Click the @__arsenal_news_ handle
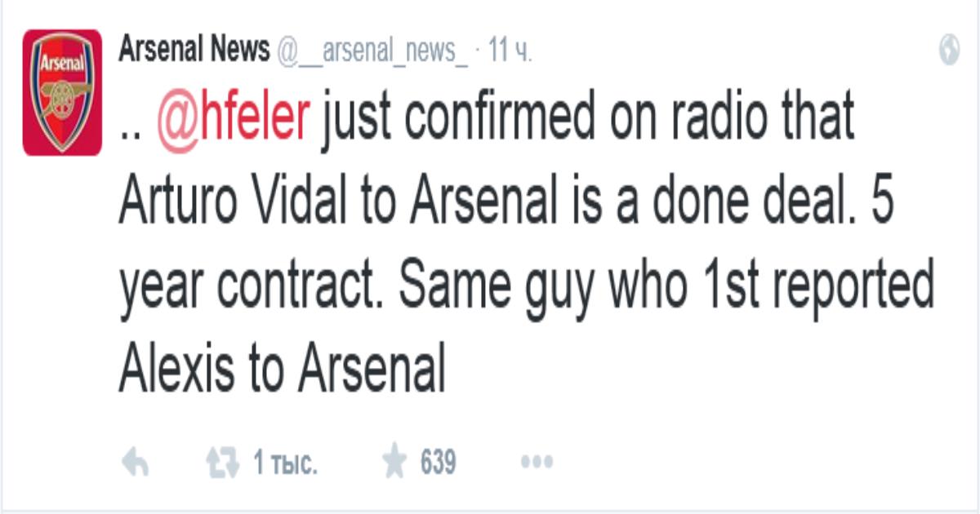 click(372, 51)
